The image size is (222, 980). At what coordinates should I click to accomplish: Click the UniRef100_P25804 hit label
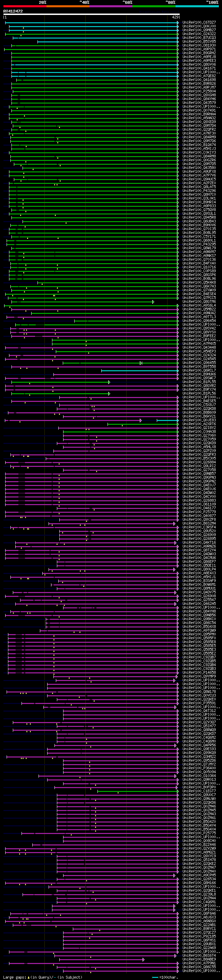point(199,91)
